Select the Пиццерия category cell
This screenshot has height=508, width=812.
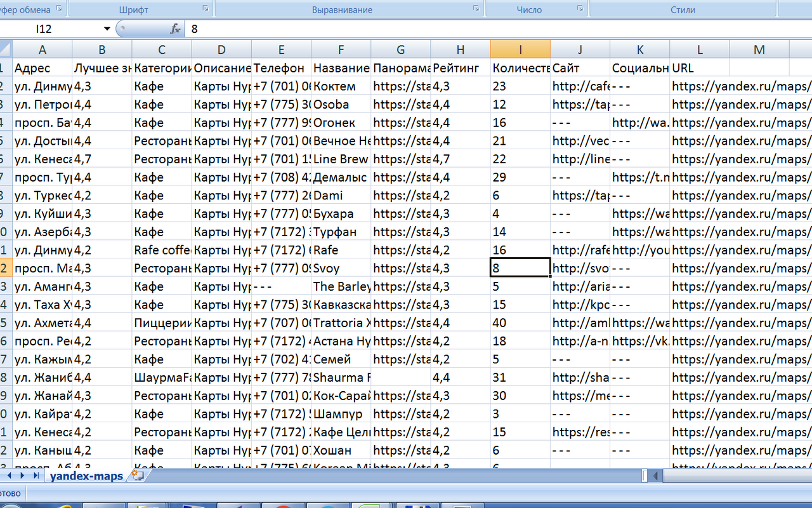coord(162,323)
